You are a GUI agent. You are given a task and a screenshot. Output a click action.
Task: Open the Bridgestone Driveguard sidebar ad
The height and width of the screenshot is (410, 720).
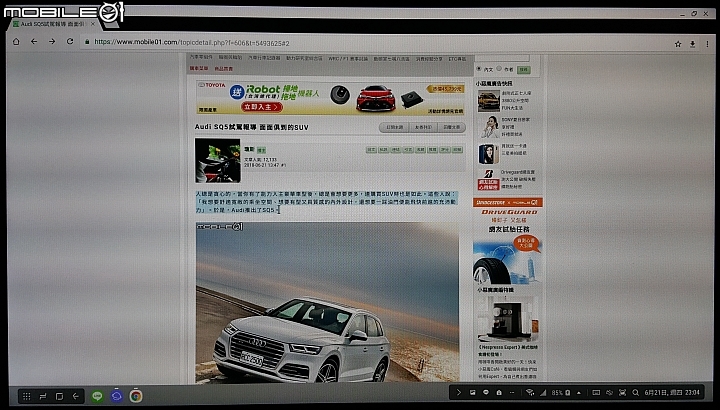[x=489, y=180]
